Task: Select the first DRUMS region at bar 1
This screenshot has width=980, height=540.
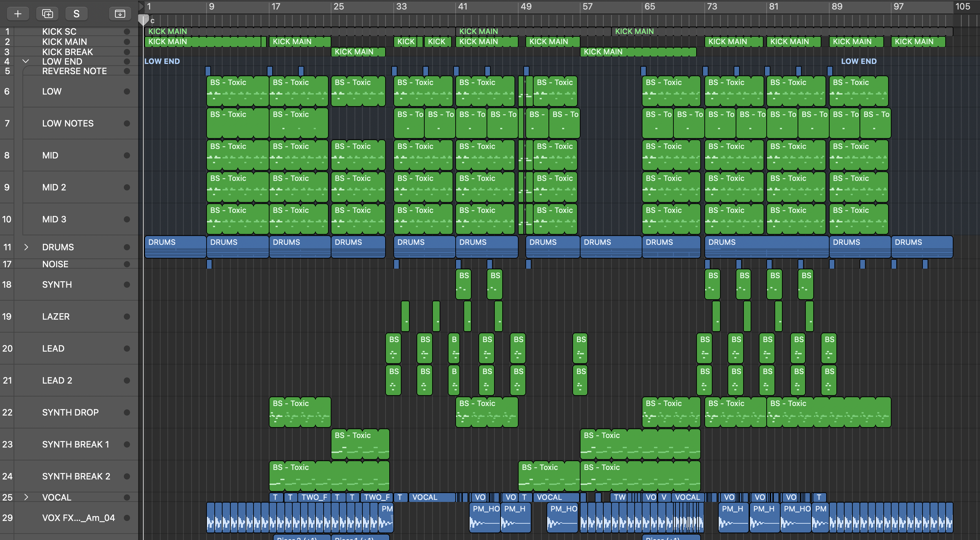Action: click(175, 247)
